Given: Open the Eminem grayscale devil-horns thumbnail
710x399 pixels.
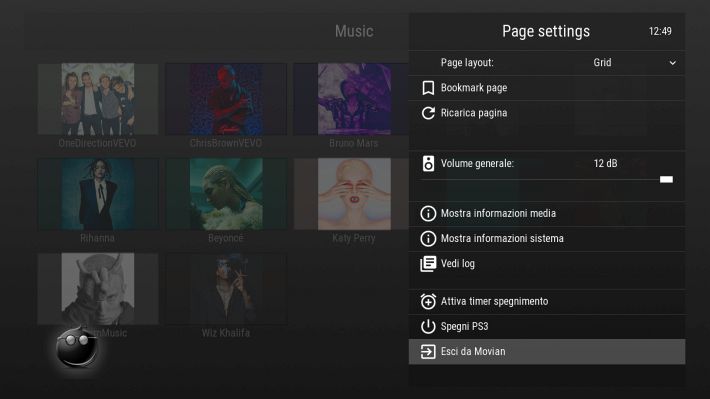Looking at the screenshot, I should (98, 288).
